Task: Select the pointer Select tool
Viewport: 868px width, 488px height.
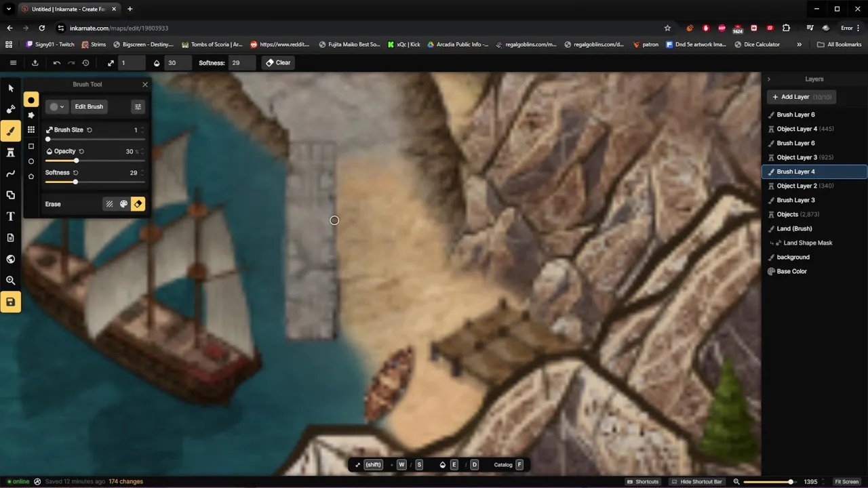Action: 10,88
